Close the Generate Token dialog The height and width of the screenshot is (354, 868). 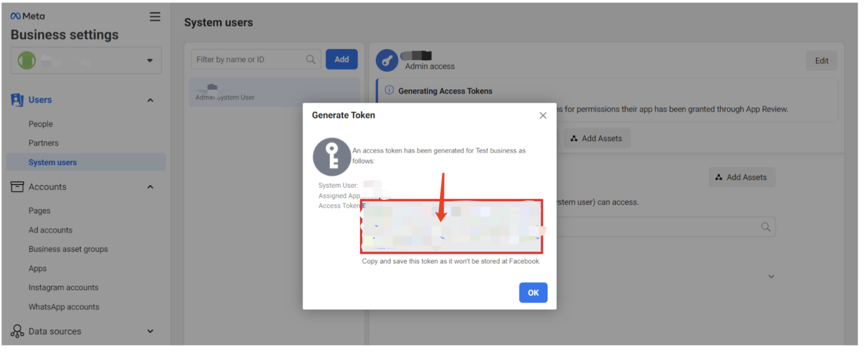543,115
